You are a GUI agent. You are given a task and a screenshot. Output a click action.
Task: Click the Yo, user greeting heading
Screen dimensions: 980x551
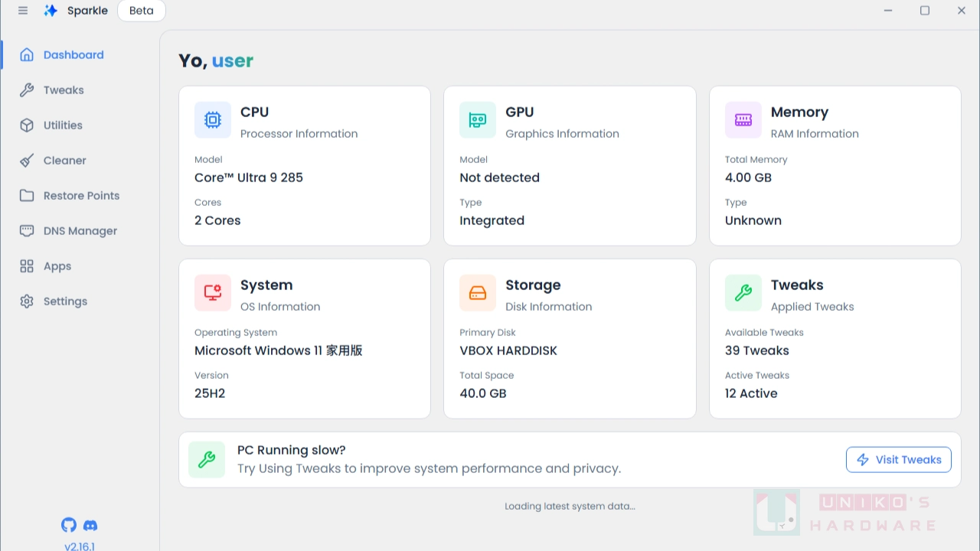tap(216, 61)
